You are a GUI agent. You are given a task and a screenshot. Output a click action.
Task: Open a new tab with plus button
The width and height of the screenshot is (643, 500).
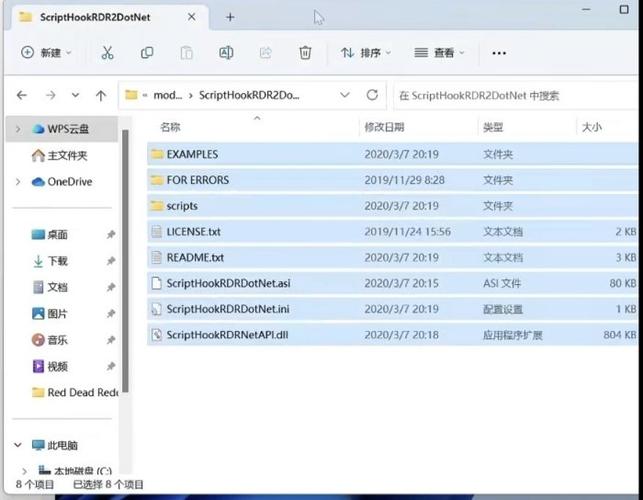pos(230,17)
